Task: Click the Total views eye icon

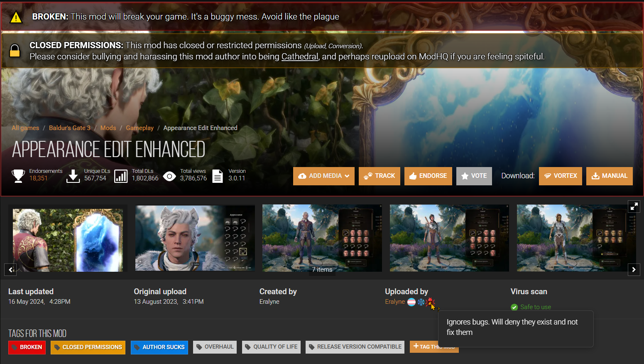Action: [169, 176]
